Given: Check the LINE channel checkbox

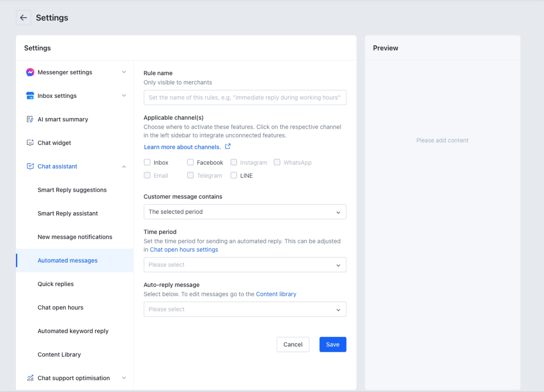Looking at the screenshot, I should pos(234,176).
